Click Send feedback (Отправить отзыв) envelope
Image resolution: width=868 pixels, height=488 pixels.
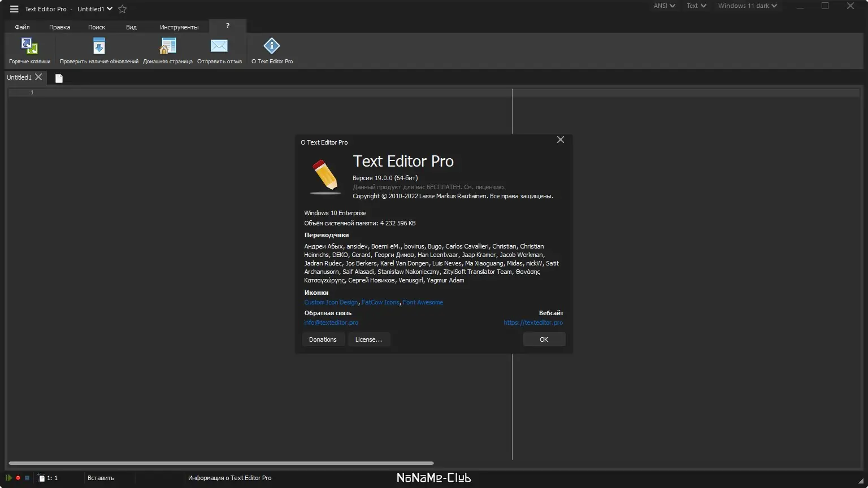219,51
